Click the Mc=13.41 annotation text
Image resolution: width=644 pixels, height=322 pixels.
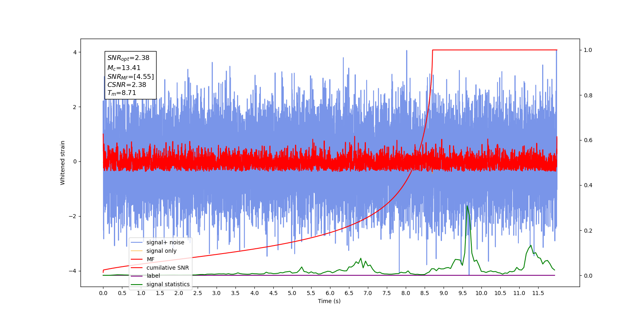point(124,68)
